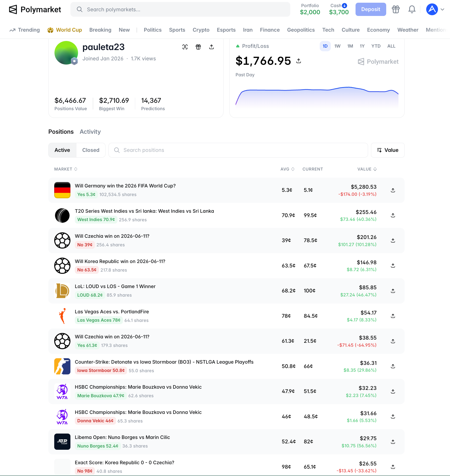Share the Czechia No 39¢ position

(x=393, y=240)
